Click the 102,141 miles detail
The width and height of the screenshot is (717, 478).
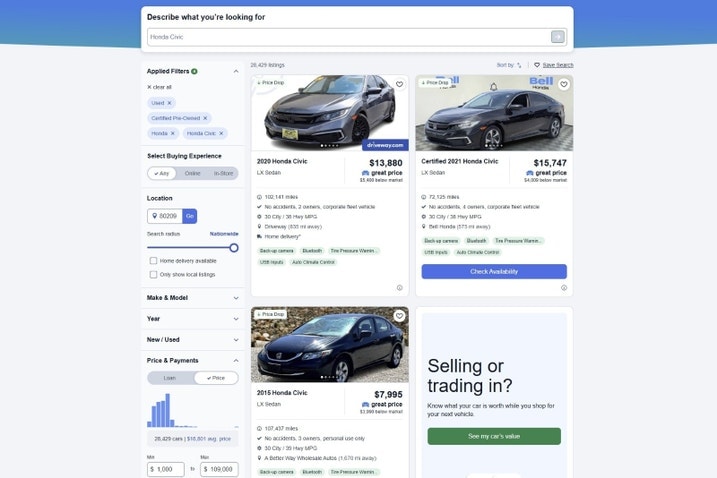point(281,197)
